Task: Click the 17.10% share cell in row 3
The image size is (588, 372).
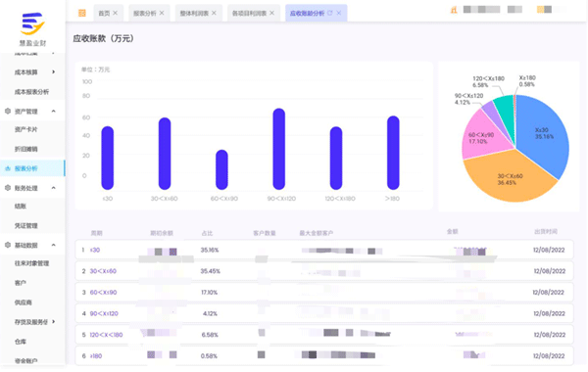Action: tap(210, 292)
